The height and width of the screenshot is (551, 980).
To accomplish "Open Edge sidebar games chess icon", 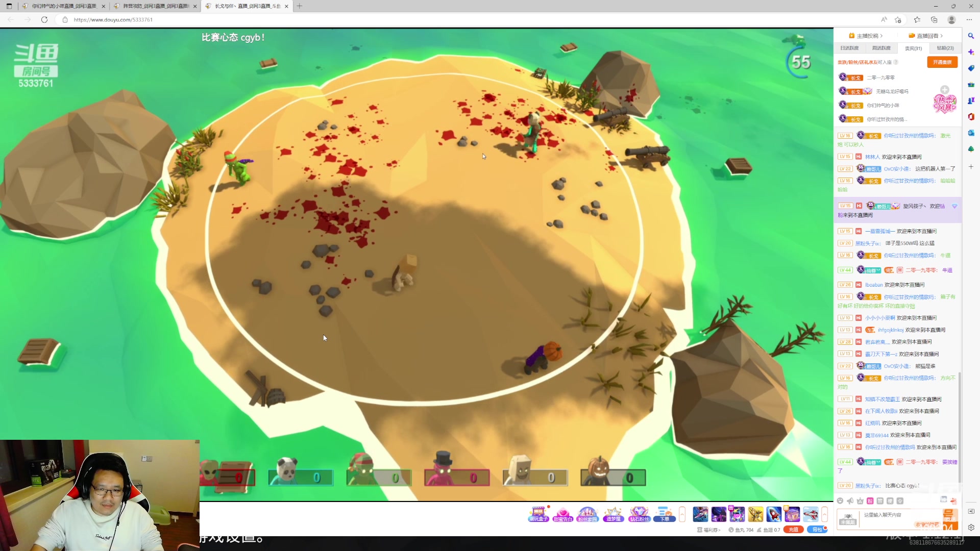I will tap(971, 101).
